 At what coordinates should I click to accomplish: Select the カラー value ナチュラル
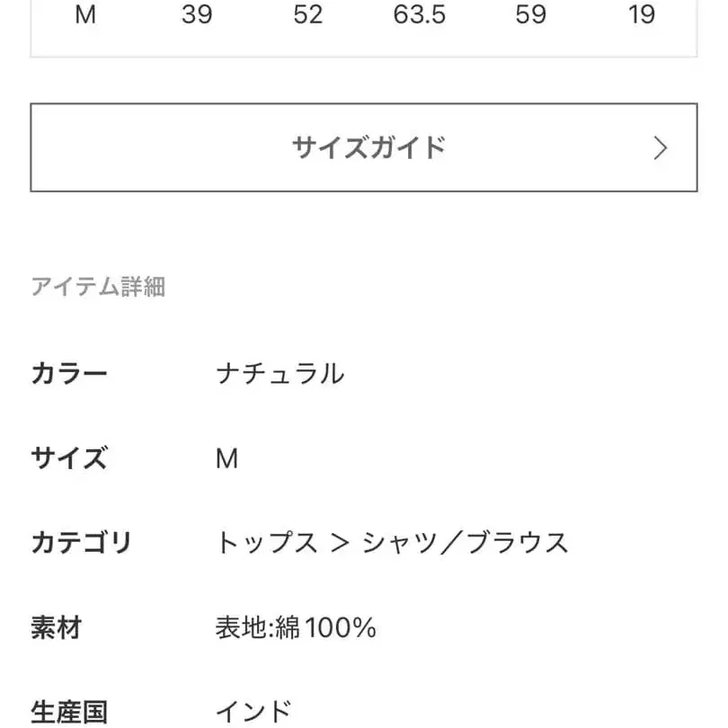(280, 373)
